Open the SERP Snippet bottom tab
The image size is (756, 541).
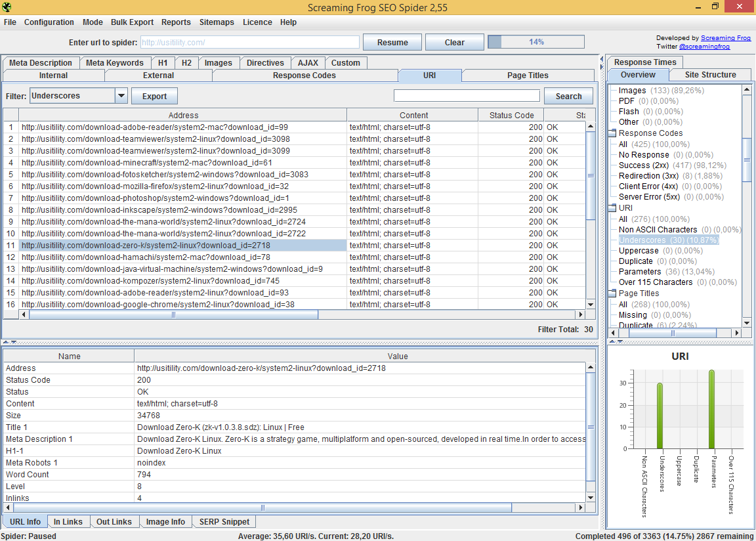224,522
